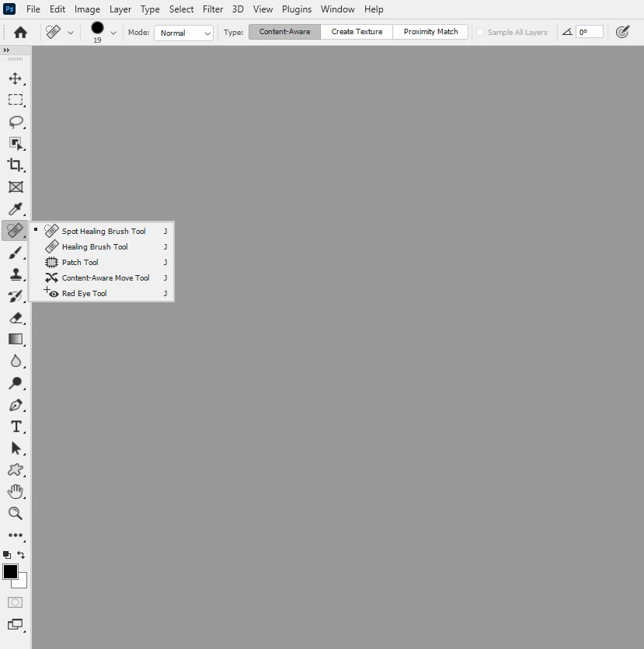Open the Window menu
This screenshot has height=649, width=644.
point(337,9)
